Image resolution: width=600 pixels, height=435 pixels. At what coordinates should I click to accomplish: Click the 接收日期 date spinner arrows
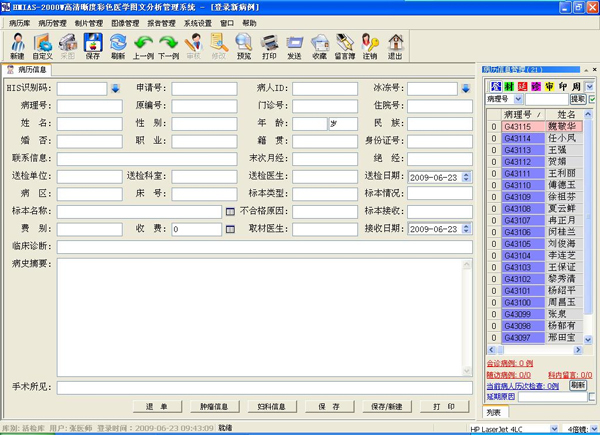(x=466, y=229)
